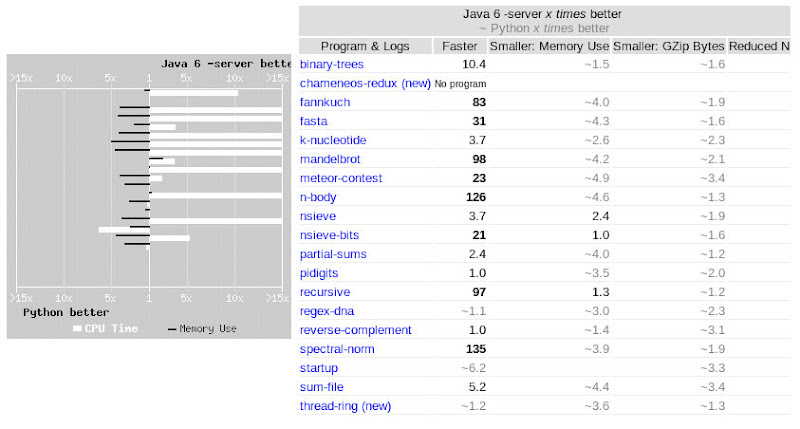This screenshot has height=429, width=800.
Task: Open the recursive benchmark link
Action: click(325, 292)
